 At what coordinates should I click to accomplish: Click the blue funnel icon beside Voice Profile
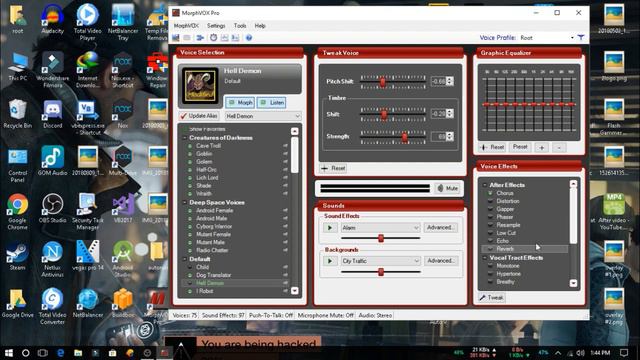581,38
